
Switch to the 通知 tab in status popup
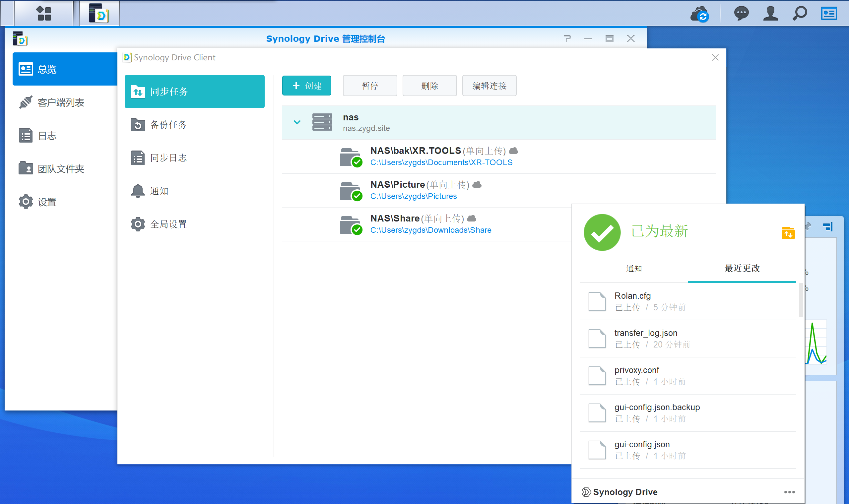coord(634,268)
